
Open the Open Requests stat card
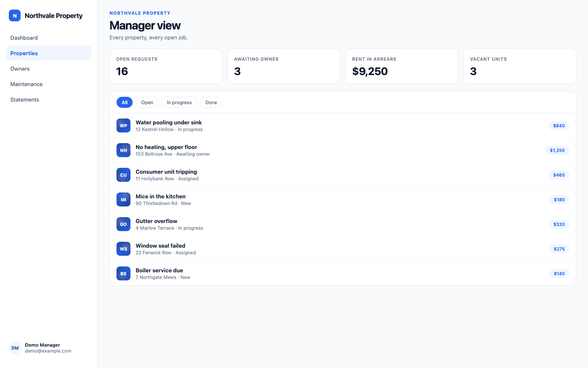(x=166, y=66)
